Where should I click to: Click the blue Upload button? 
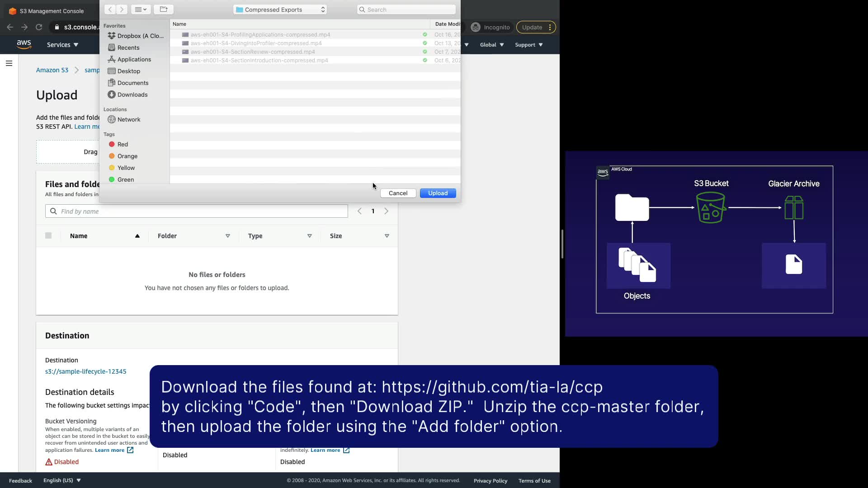pos(438,193)
